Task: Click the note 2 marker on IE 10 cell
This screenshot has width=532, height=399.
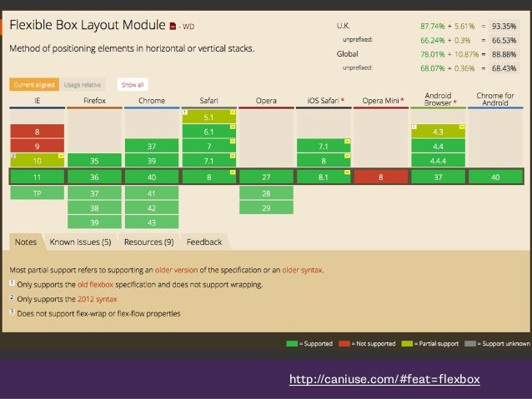Action: tap(13, 156)
